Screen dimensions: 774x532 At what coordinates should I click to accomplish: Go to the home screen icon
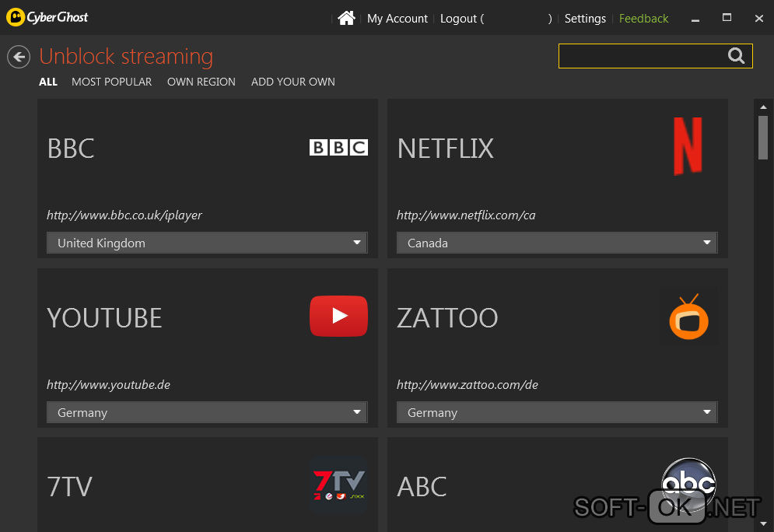pos(346,18)
